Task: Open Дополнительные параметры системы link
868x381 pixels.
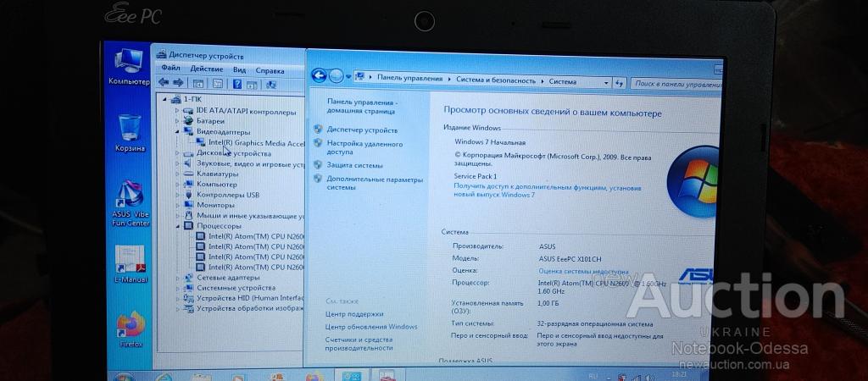Action: tap(374, 183)
